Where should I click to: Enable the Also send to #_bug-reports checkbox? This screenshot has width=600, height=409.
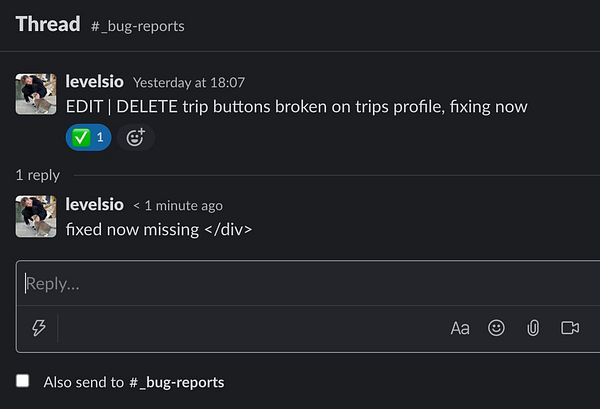23,381
